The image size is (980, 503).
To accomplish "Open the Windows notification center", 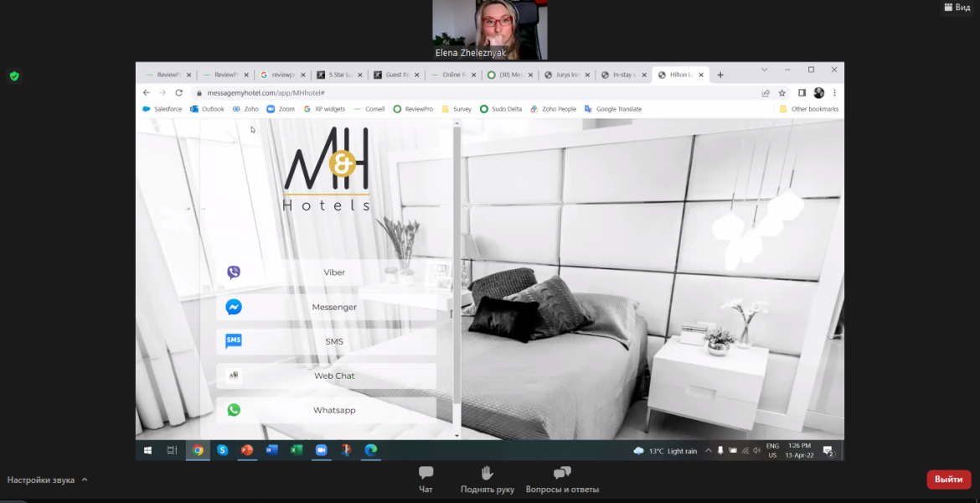I will [828, 451].
